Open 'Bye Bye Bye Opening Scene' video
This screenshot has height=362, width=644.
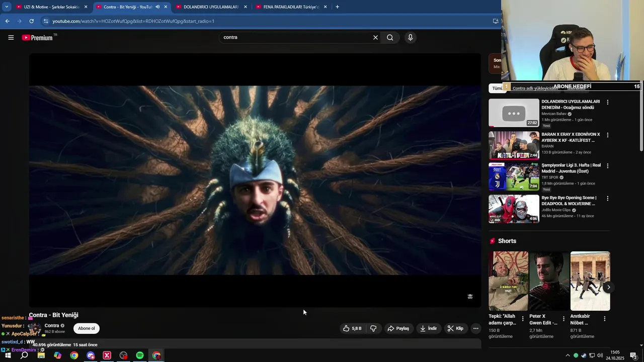pos(514,209)
